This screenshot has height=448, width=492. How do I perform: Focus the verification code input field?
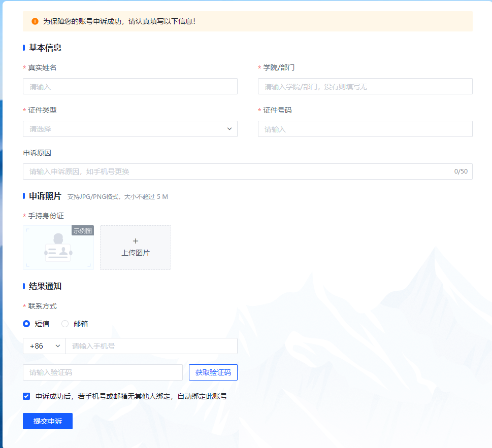(x=103, y=372)
